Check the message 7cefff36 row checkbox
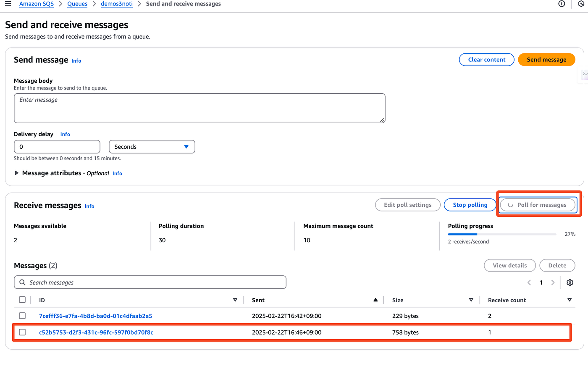The width and height of the screenshot is (588, 367). click(22, 316)
